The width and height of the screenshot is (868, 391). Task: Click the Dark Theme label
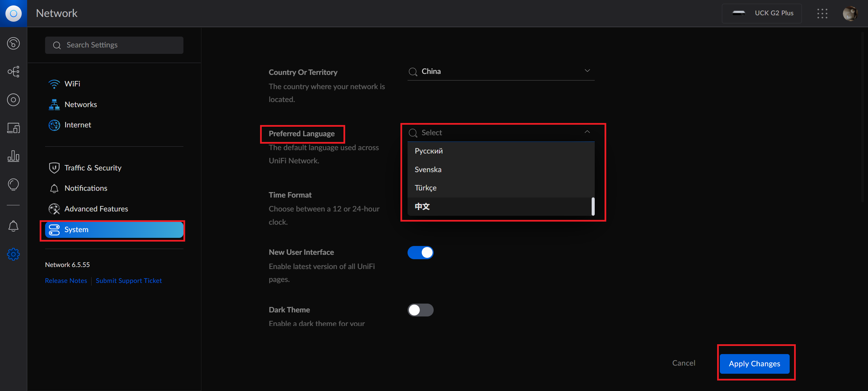[289, 310]
